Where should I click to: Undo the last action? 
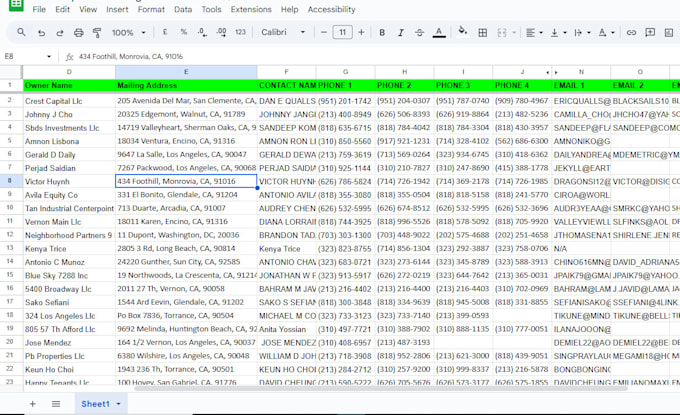click(41, 33)
